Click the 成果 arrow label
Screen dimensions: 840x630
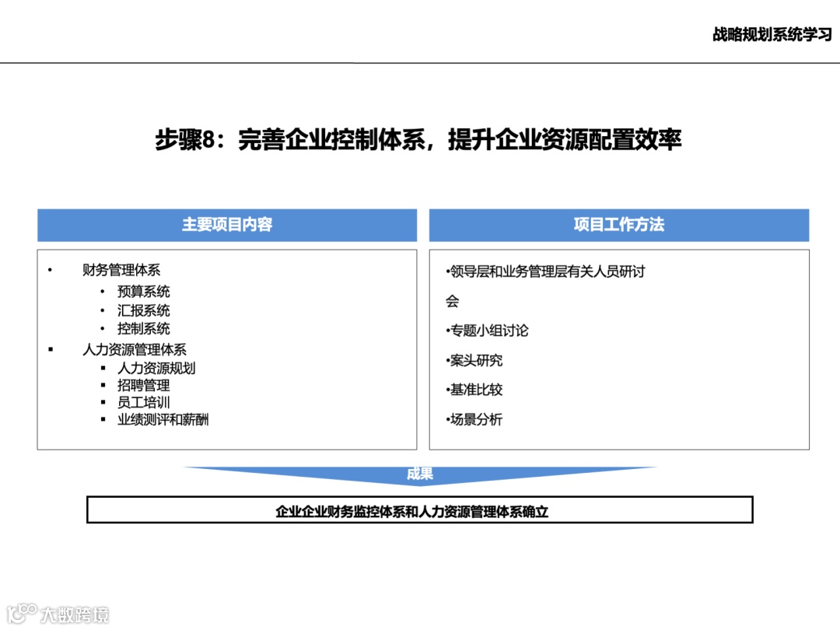coord(420,474)
